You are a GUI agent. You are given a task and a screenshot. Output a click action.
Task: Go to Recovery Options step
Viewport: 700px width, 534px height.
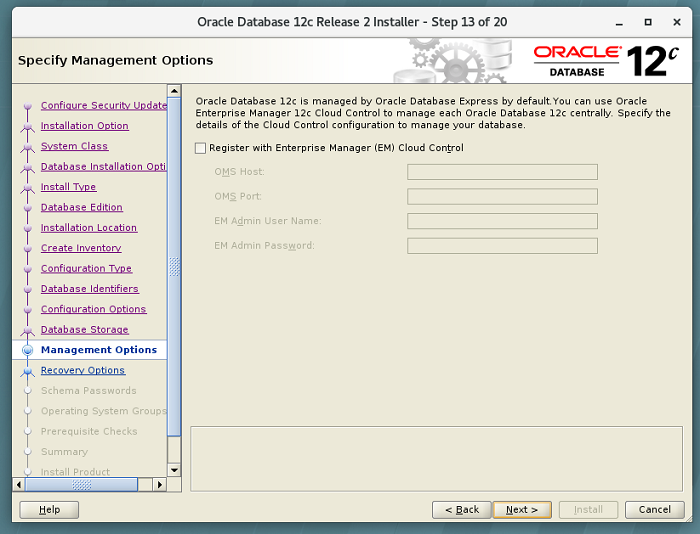tap(83, 371)
